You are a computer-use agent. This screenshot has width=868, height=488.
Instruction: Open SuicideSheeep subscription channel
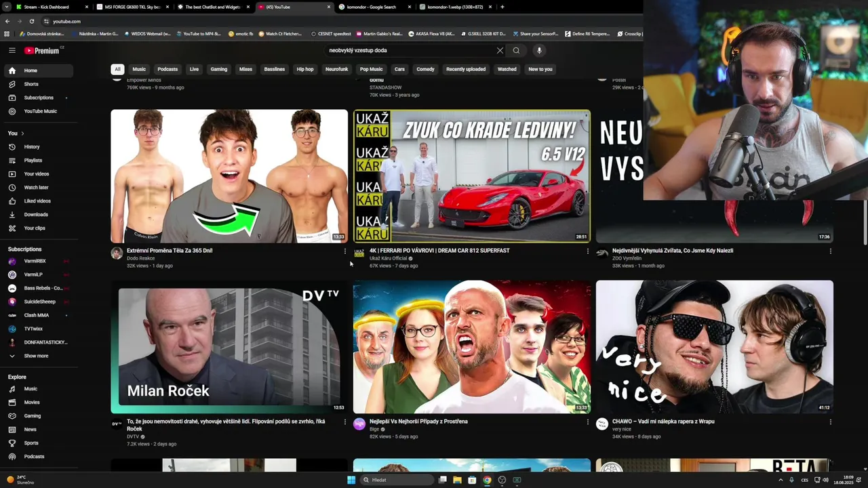(x=38, y=302)
